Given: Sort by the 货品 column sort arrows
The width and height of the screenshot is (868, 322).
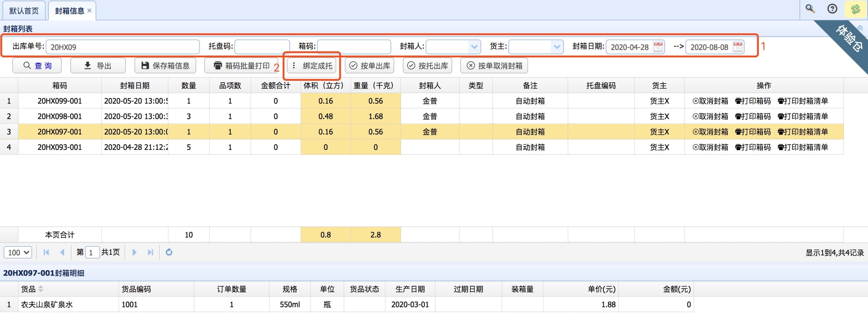Looking at the screenshot, I should 41,289.
